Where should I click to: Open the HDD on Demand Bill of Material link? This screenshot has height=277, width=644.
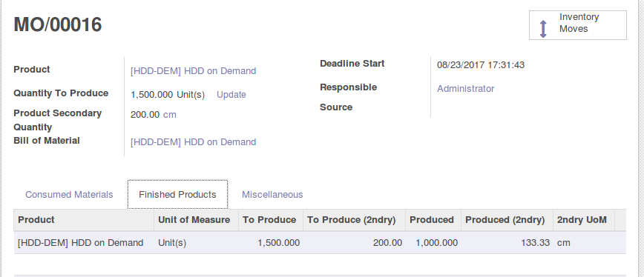193,141
